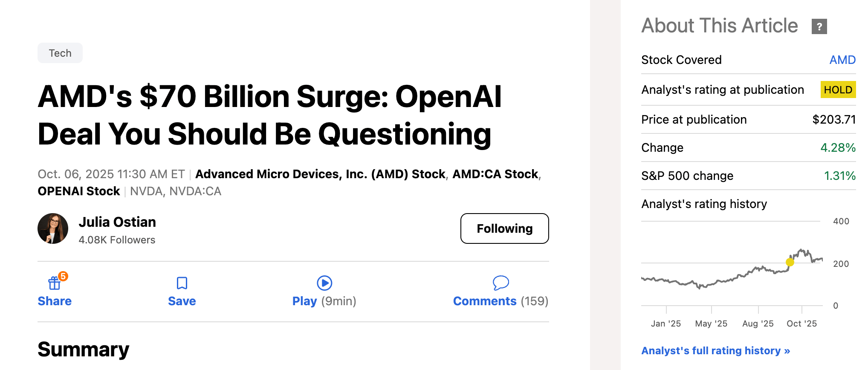Click the yellow marker on rating chart

coord(790,262)
